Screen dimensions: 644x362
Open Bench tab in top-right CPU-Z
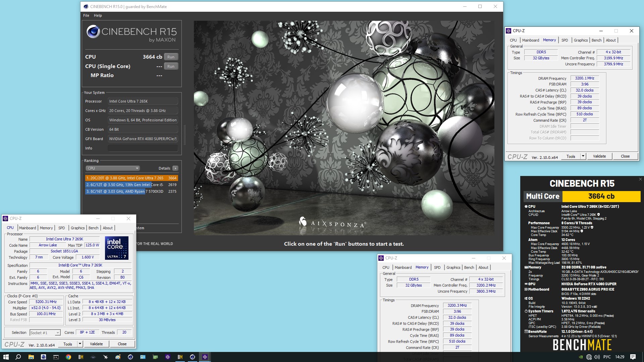click(x=596, y=40)
